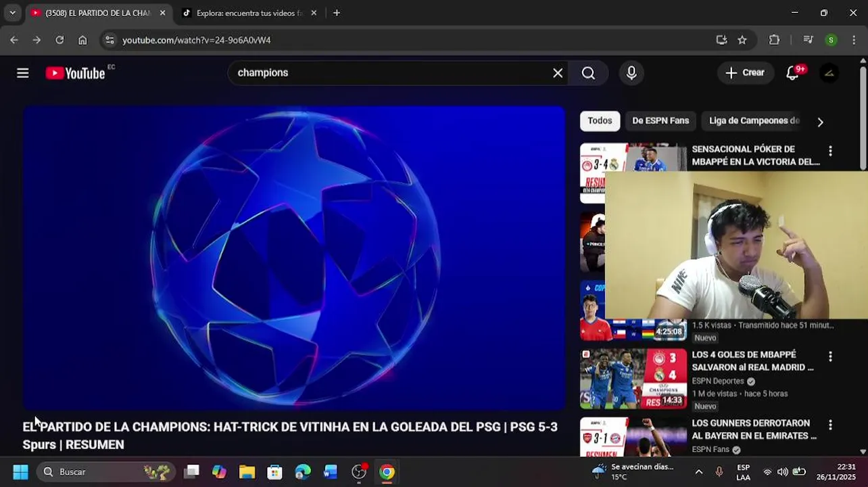Viewport: 868px width, 487px height.
Task: Open media controls icon in Chrome toolbar
Action: (808, 40)
